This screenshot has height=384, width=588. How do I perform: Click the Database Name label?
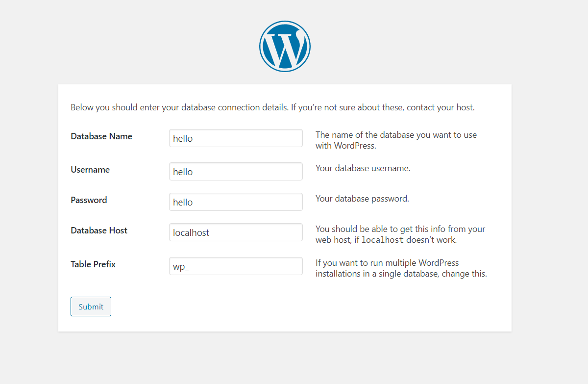pyautogui.click(x=101, y=136)
